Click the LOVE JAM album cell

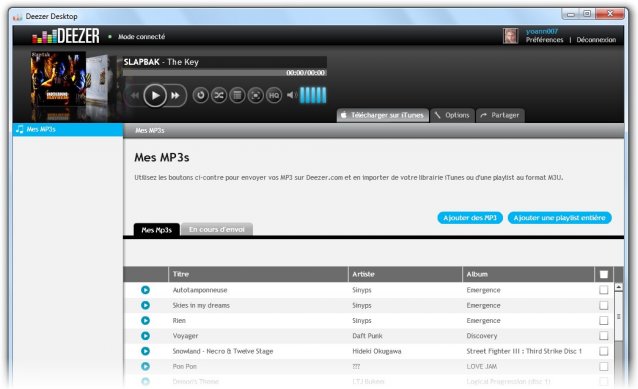tap(482, 366)
